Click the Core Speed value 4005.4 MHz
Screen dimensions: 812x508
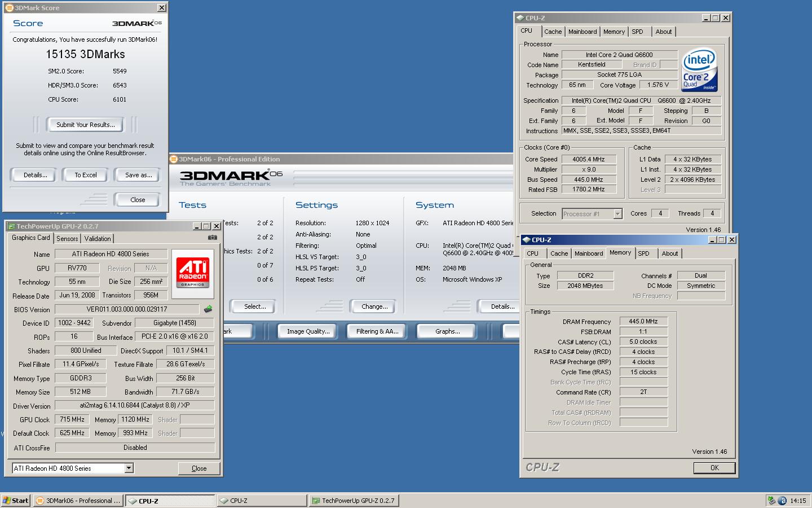point(589,159)
